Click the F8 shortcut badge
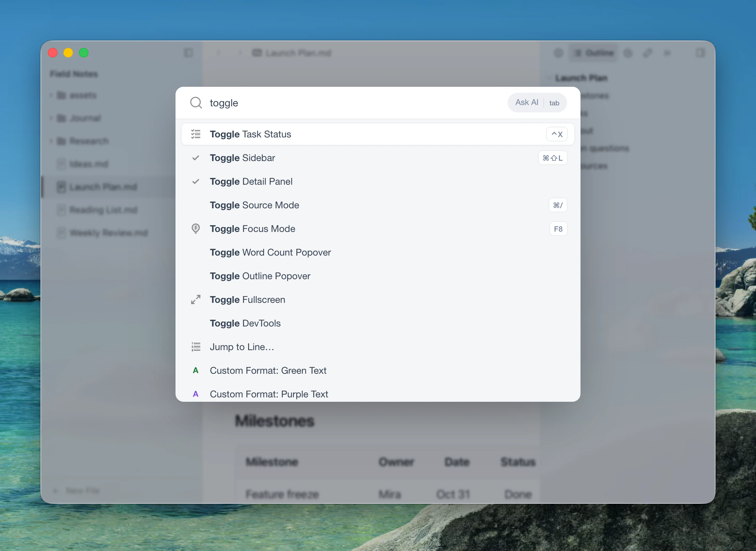 [x=558, y=229]
